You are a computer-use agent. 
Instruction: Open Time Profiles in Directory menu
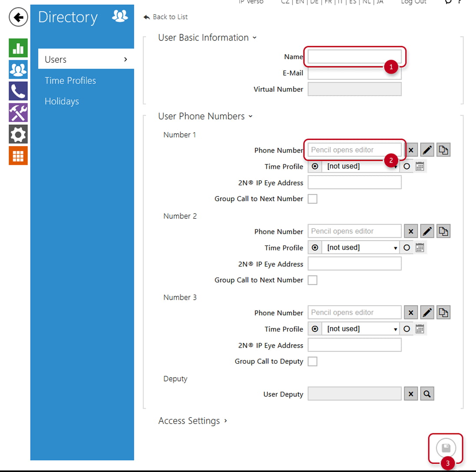tap(70, 80)
